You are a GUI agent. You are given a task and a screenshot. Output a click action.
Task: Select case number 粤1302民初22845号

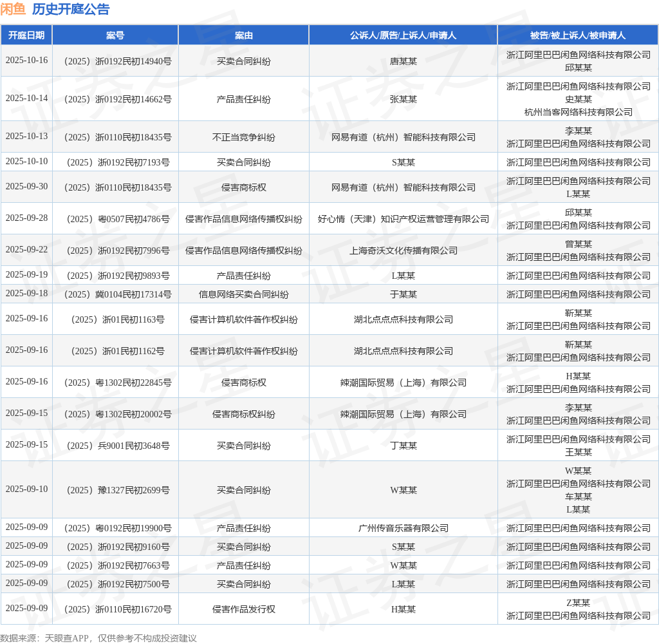coord(118,383)
